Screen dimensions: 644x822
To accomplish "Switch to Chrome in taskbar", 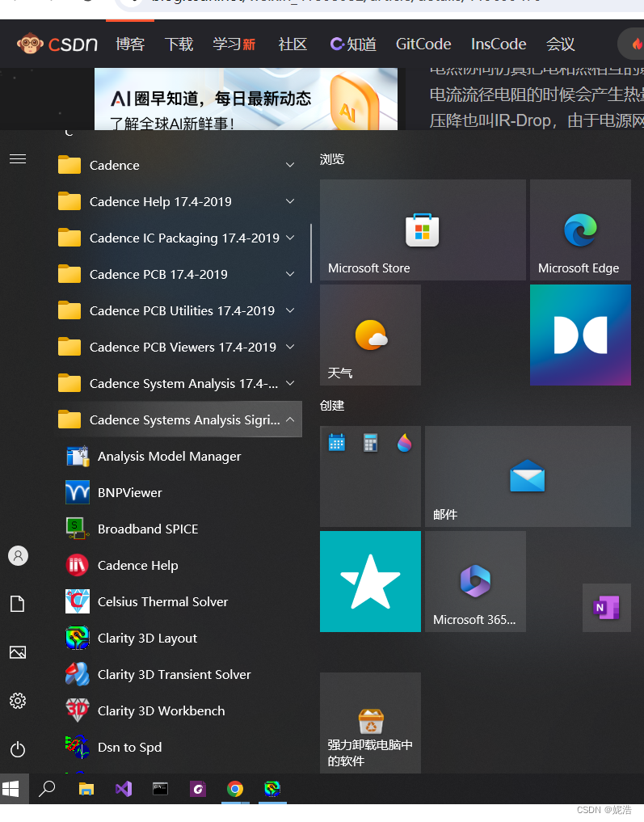I will click(235, 788).
